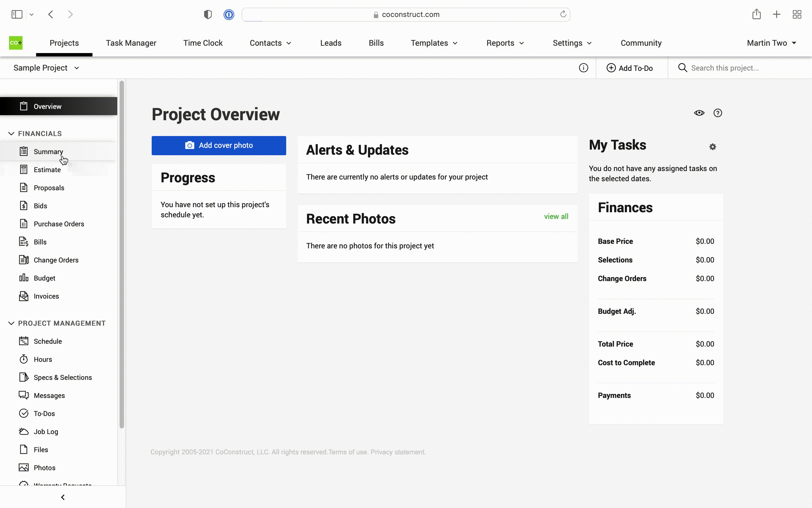This screenshot has width=812, height=508.
Task: Collapse the FINANCIALS section
Action: tap(11, 133)
